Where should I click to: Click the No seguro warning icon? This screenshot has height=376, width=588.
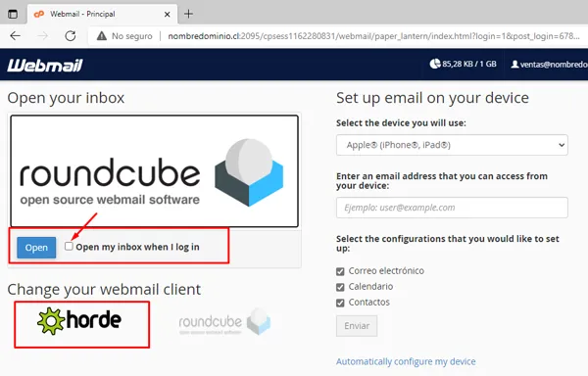pyautogui.click(x=102, y=36)
